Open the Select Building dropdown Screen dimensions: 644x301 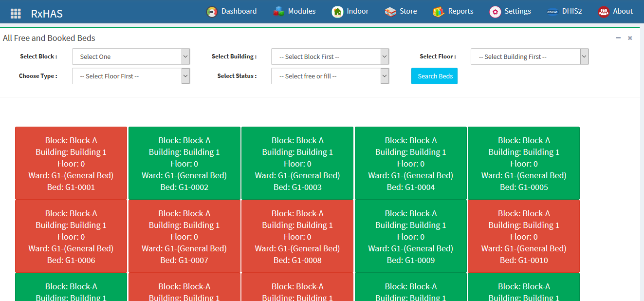[330, 56]
